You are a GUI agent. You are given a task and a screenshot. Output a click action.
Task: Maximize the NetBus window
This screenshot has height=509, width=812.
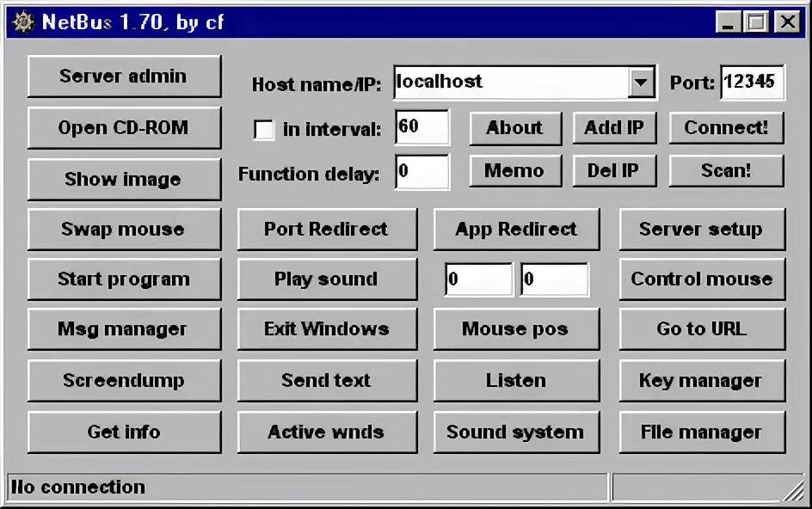756,22
